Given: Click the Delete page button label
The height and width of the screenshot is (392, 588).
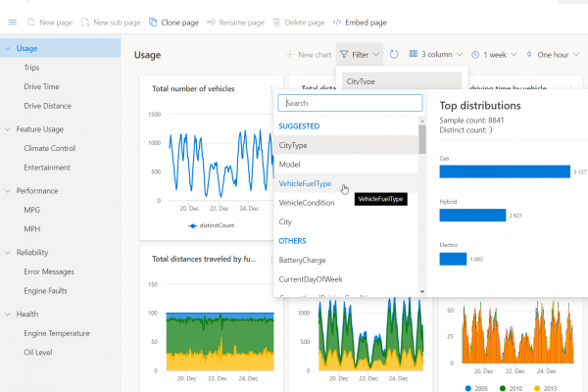Looking at the screenshot, I should point(305,23).
